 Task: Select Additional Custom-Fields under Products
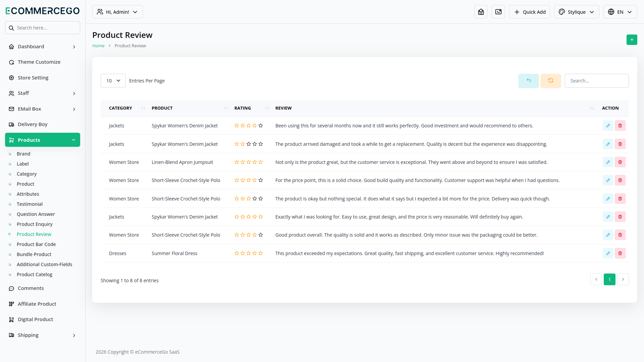pyautogui.click(x=45, y=264)
